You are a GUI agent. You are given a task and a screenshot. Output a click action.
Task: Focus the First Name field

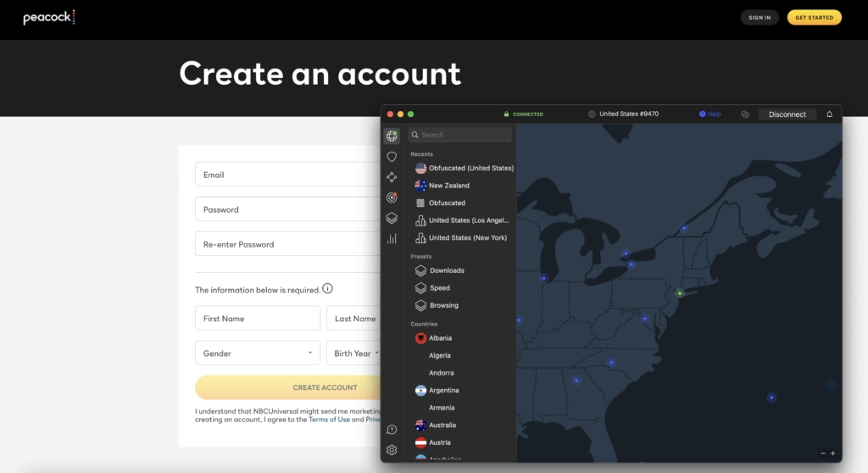[258, 319]
